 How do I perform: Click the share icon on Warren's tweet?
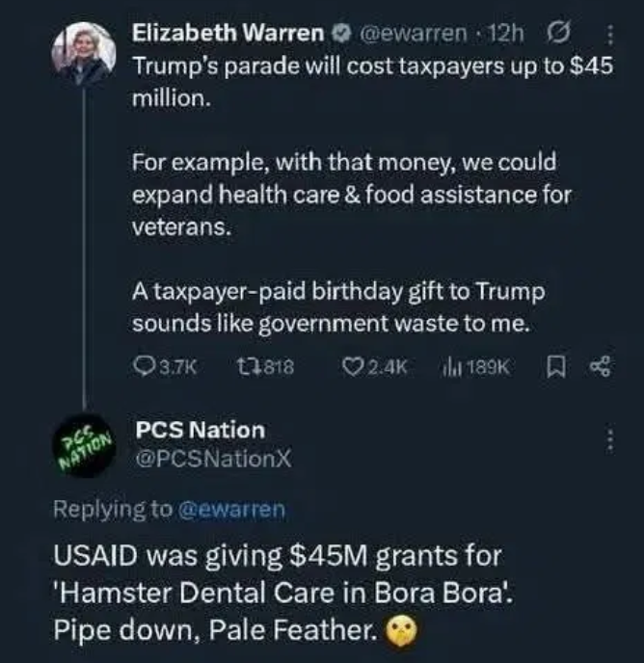coord(604,366)
